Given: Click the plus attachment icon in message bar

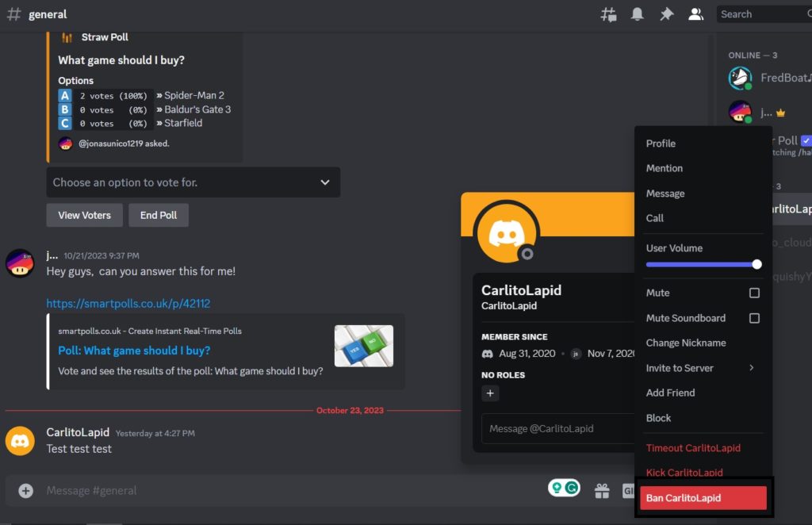Looking at the screenshot, I should (26, 491).
